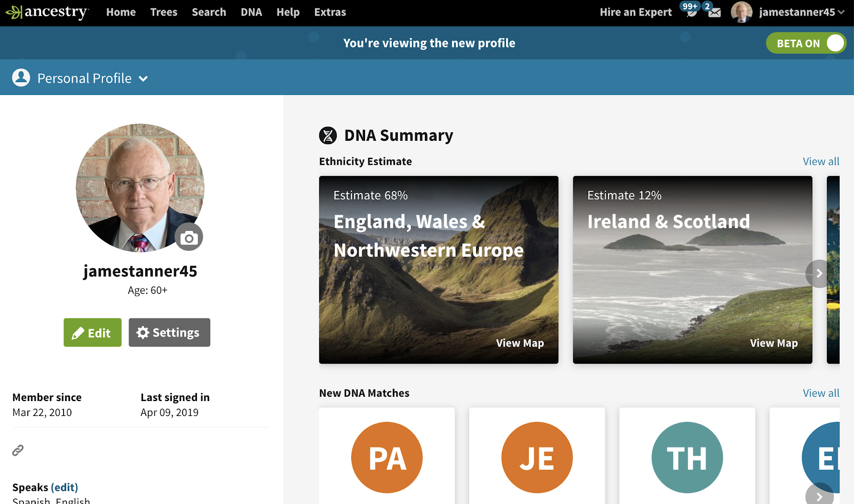Click the DNA helix icon beside DNA Summary
Screen dimensions: 854x504
click(327, 135)
